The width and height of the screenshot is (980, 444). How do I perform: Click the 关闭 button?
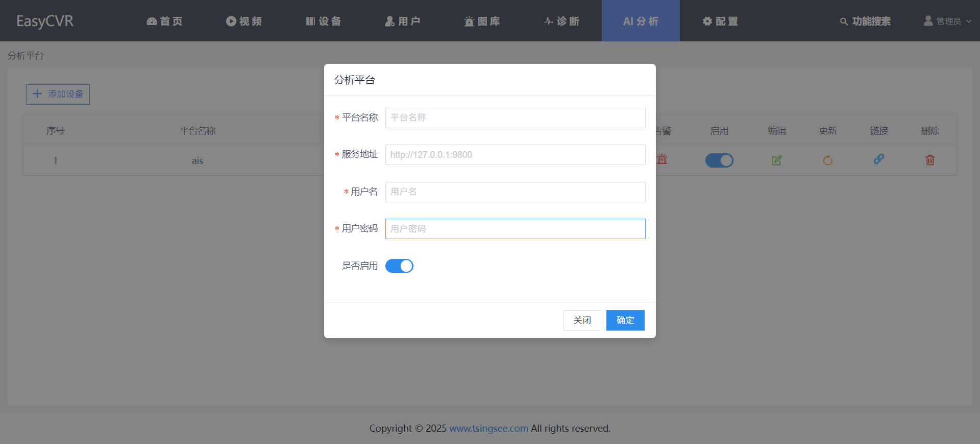582,320
